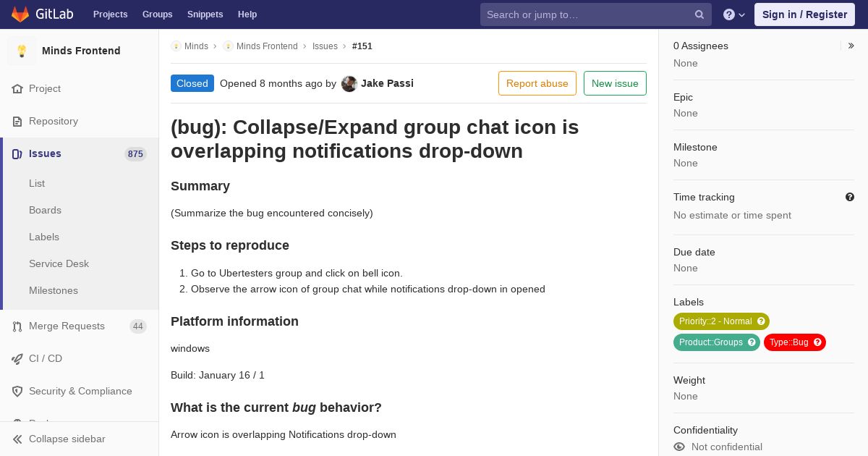Click the Build: January 16 / 1 text
868x456 pixels.
point(218,375)
